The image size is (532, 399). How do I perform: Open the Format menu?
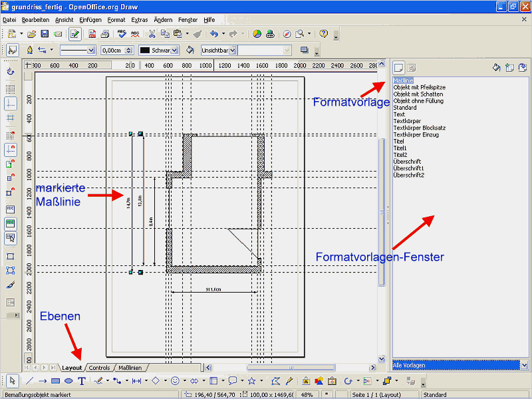pyautogui.click(x=116, y=20)
